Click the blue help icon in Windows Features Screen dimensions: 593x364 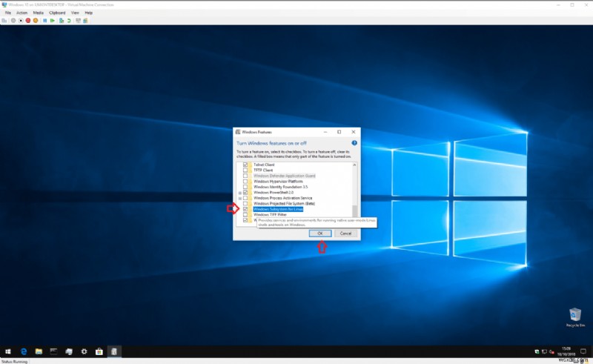coord(354,143)
